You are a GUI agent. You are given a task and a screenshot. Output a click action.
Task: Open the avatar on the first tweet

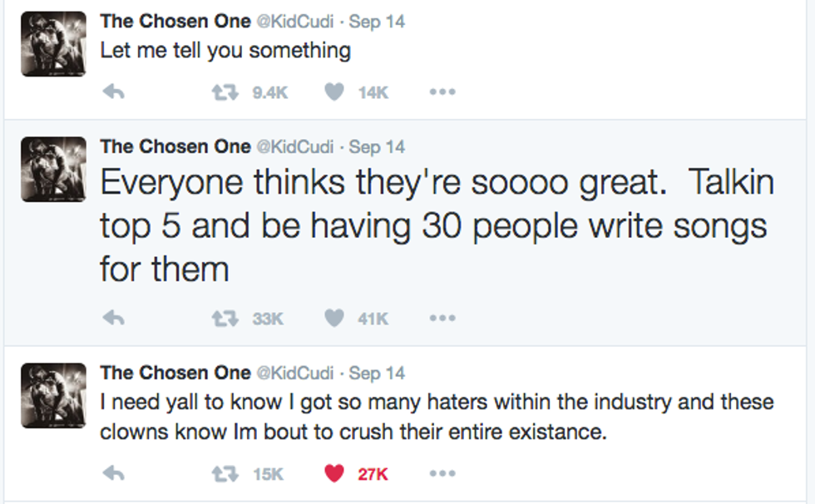53,44
